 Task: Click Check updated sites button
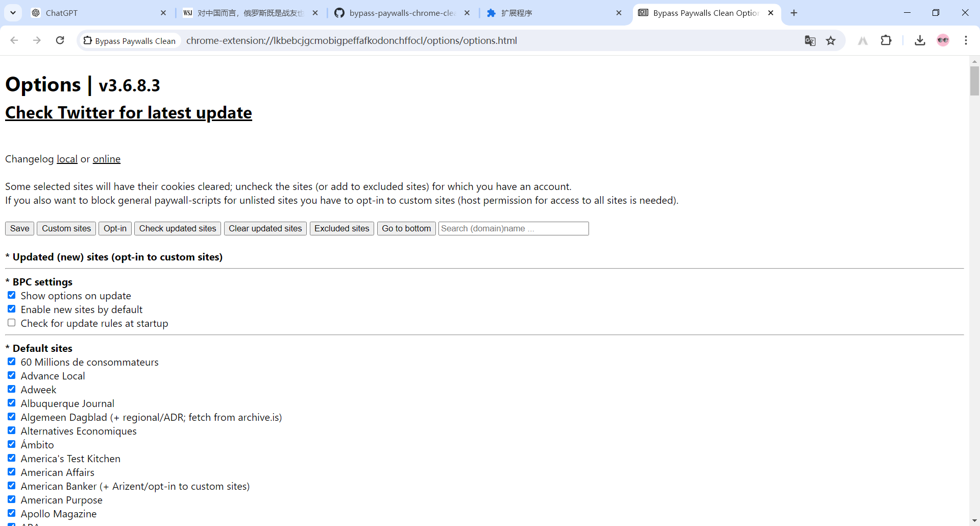(178, 228)
